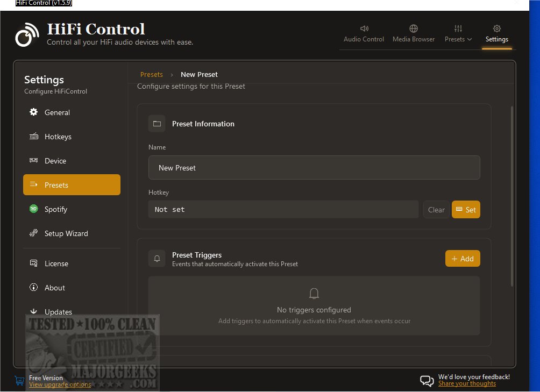Click the Set hotkey button
This screenshot has height=392, width=540.
pyautogui.click(x=466, y=210)
